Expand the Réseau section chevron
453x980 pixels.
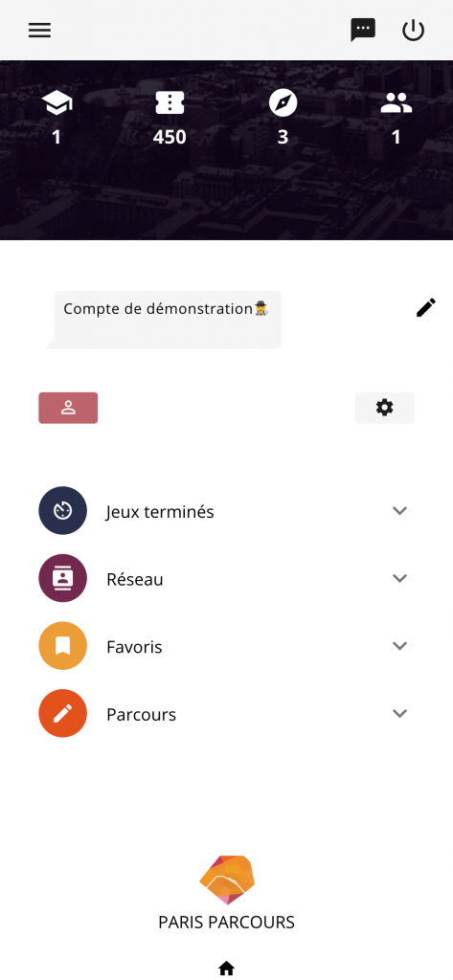(399, 578)
